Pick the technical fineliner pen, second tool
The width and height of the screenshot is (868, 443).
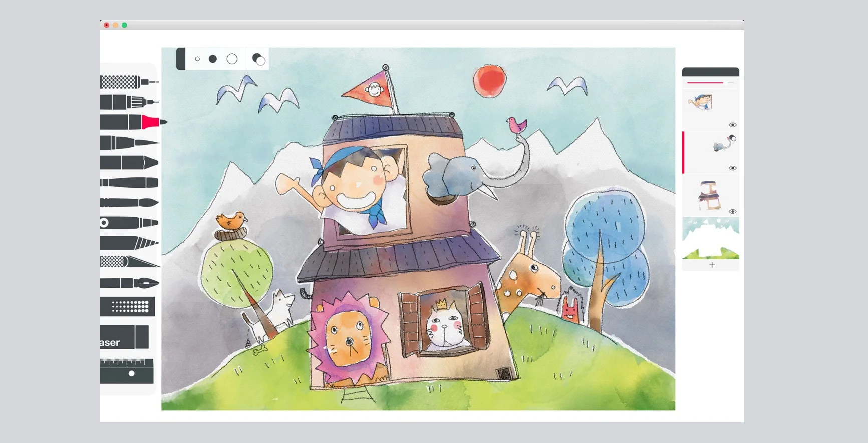pyautogui.click(x=129, y=102)
